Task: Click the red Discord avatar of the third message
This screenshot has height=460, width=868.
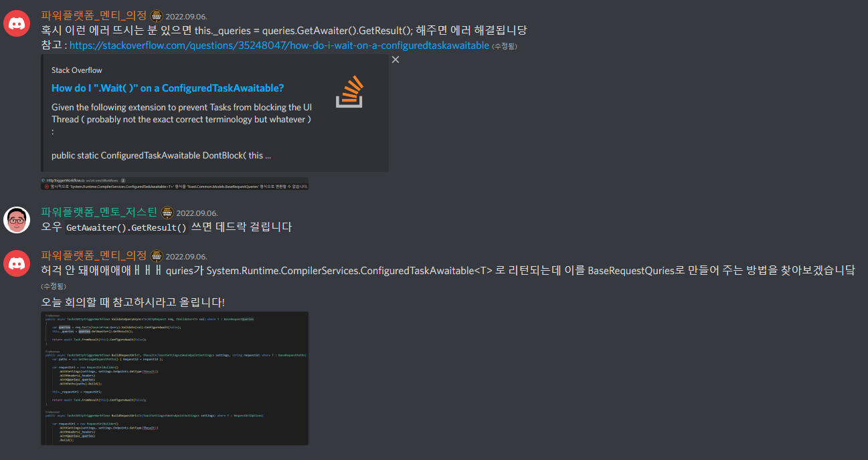Action: pyautogui.click(x=17, y=263)
